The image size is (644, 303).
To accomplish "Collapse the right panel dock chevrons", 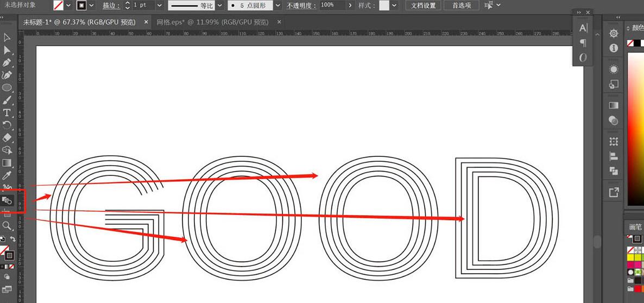I will click(x=618, y=18).
